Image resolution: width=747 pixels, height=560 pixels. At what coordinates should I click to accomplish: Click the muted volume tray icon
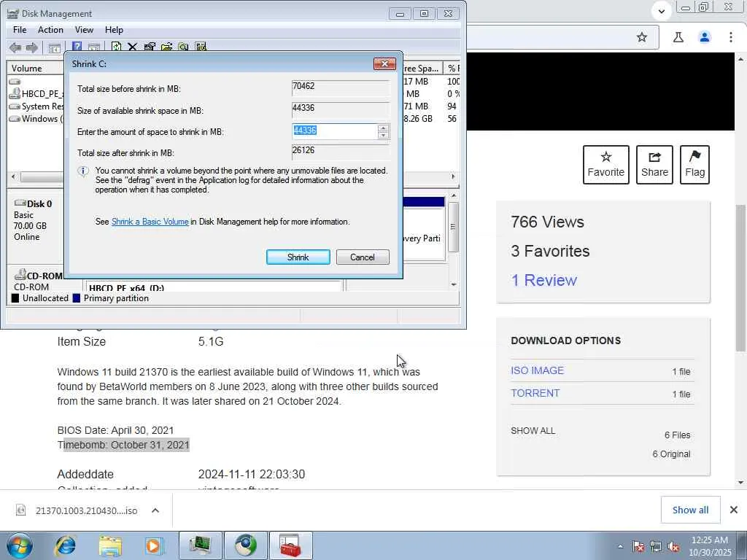click(673, 547)
